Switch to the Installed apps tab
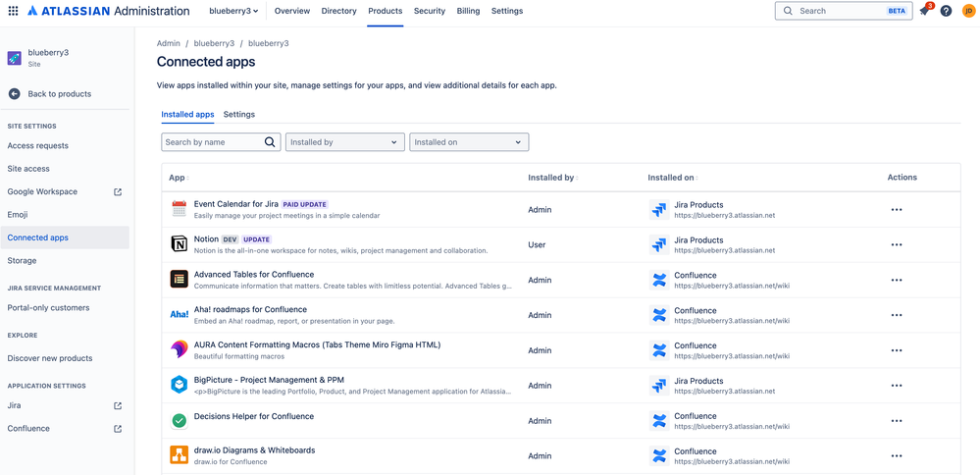Image resolution: width=980 pixels, height=475 pixels. [x=187, y=115]
